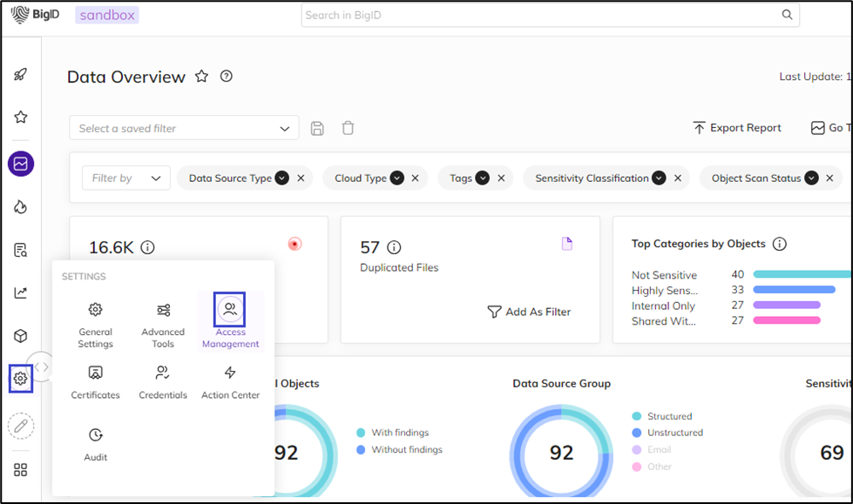
Task: Open the 'Filter by' dropdown
Action: tap(126, 178)
